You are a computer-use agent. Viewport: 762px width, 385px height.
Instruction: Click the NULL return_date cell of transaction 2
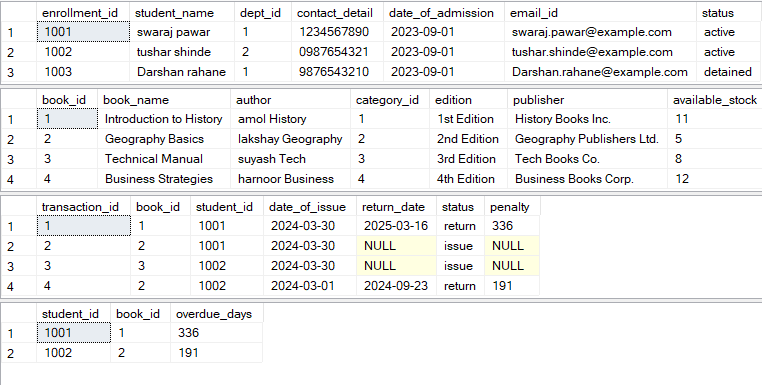click(x=397, y=246)
